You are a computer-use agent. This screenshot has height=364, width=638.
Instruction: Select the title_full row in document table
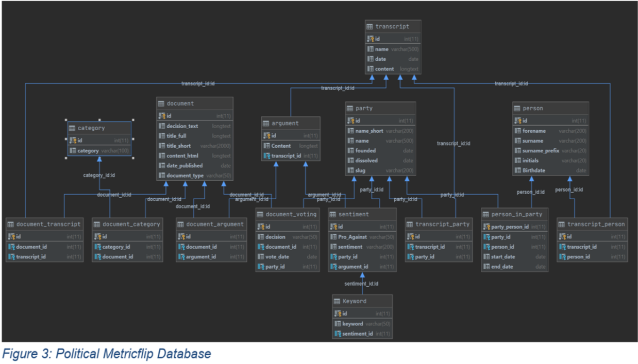point(195,136)
